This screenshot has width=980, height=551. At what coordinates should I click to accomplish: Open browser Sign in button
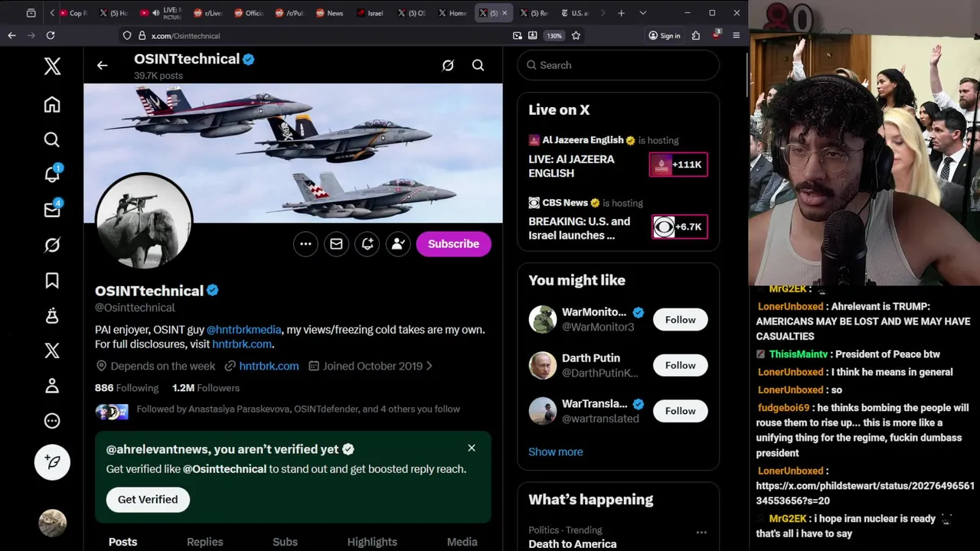pos(664,35)
